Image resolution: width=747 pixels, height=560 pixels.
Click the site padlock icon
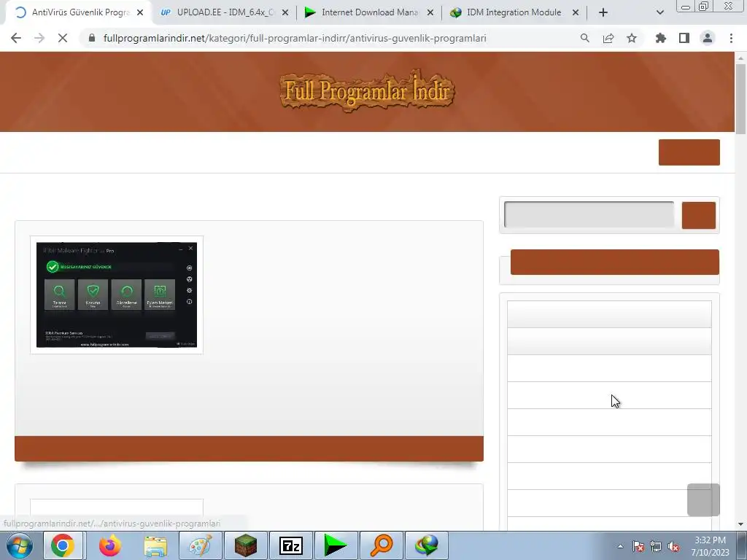pos(92,38)
